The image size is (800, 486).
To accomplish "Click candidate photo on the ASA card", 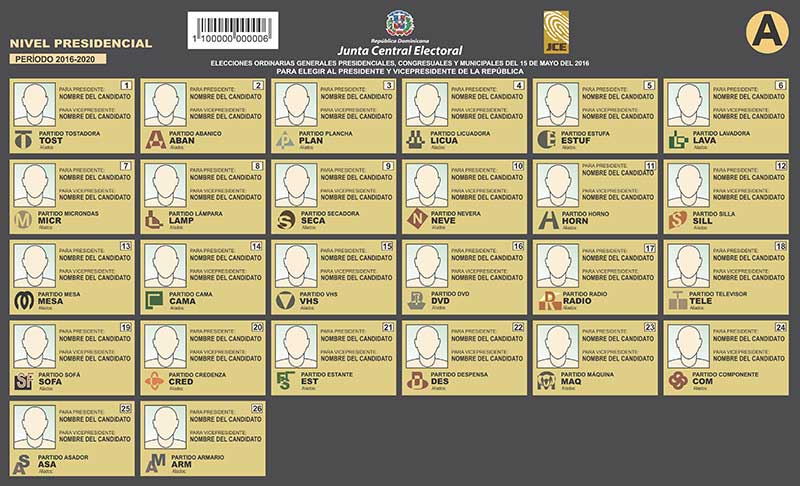I will tap(35, 427).
